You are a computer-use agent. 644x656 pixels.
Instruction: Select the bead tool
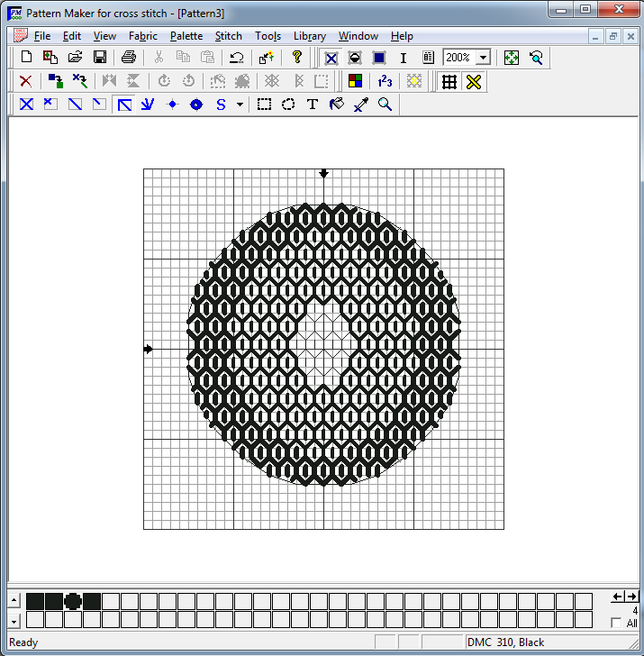coord(196,105)
